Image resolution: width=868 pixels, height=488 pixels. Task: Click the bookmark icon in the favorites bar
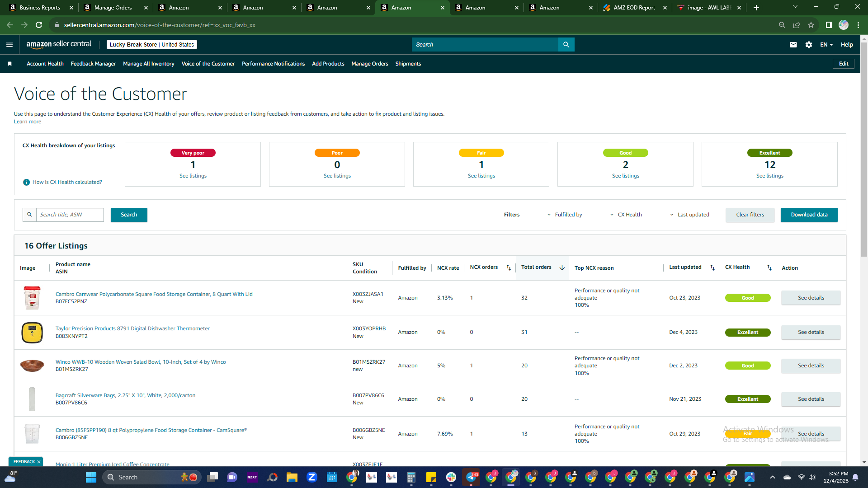coord(9,64)
